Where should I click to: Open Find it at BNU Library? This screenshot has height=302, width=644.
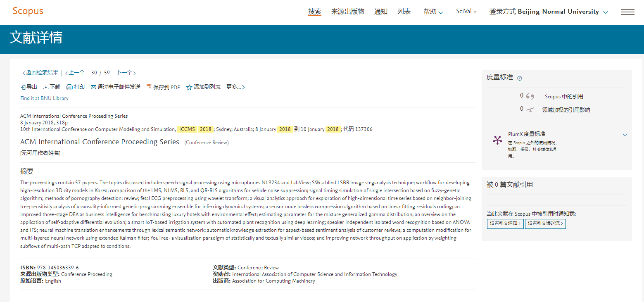(x=44, y=98)
